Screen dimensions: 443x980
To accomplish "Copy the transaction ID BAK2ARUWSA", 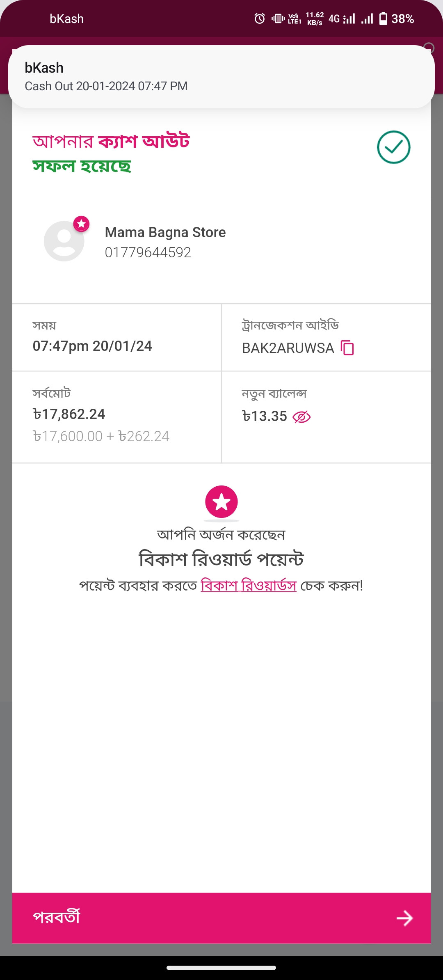I will pos(347,348).
